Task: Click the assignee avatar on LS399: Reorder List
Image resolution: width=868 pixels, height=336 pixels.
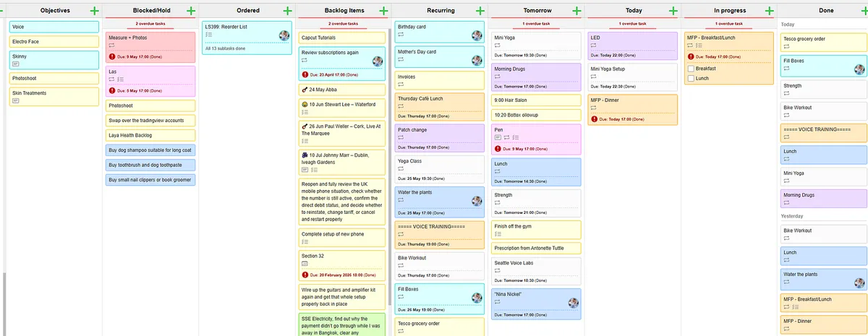Action: point(285,35)
